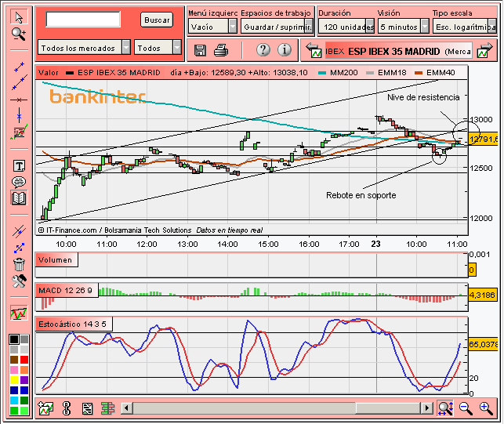
Task: Click the trash can delete icon
Action: click(19, 265)
